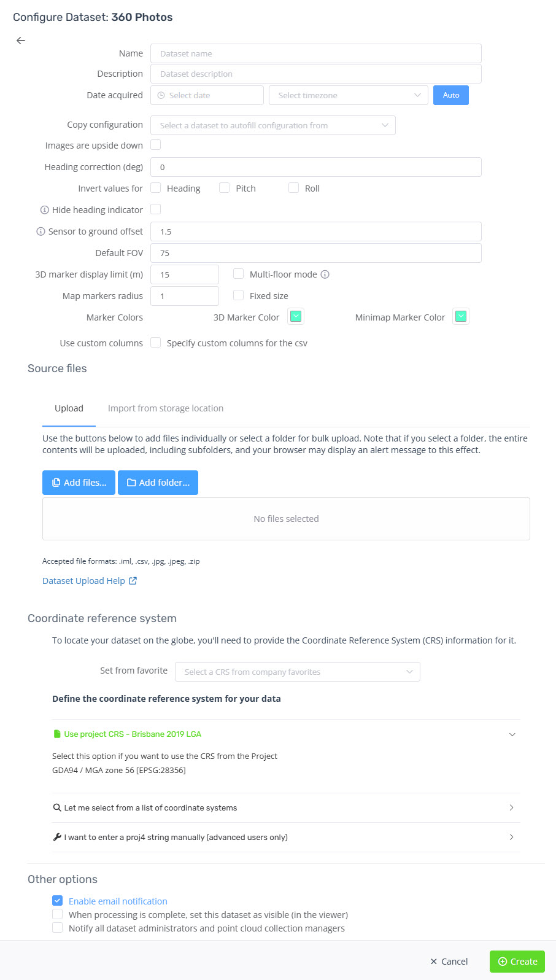
Task: Click the Dataset name input field
Action: coord(316,53)
